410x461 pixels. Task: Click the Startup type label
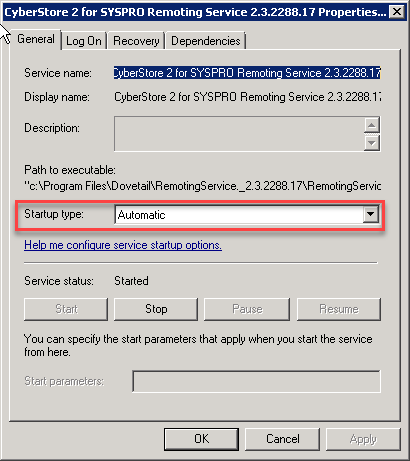[x=54, y=214]
